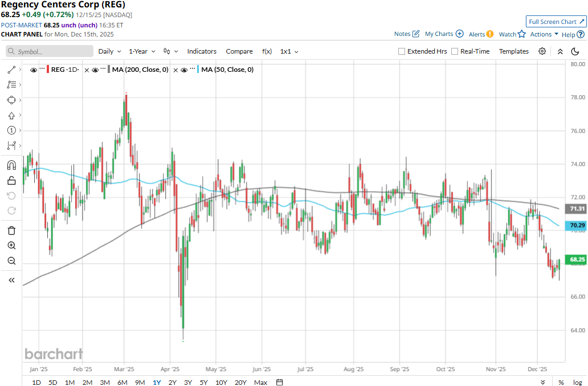Switch to the 3M range
Image resolution: width=588 pixels, height=386 pixels.
point(105,382)
